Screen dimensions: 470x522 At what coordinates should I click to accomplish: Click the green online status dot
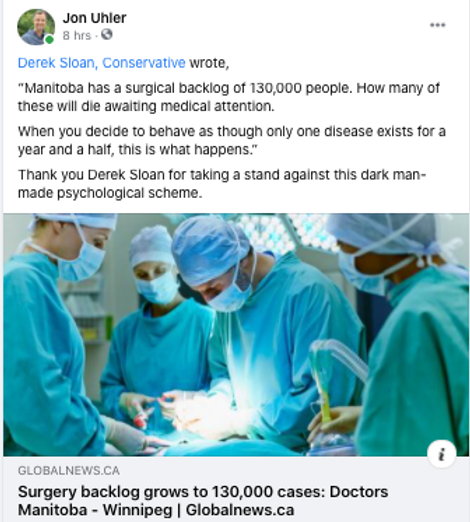click(x=49, y=40)
